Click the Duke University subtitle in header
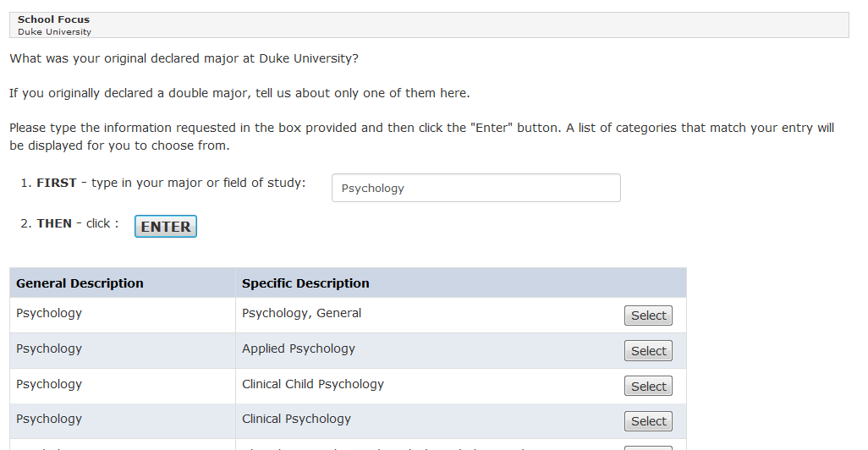This screenshot has width=868, height=450. coord(54,32)
